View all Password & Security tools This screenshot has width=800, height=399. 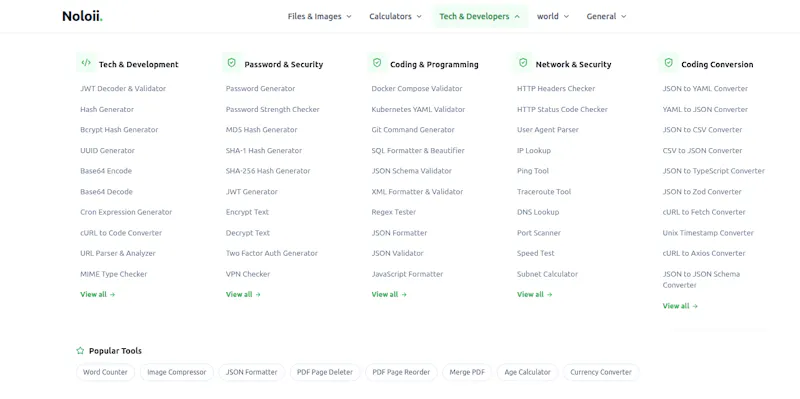tap(243, 294)
